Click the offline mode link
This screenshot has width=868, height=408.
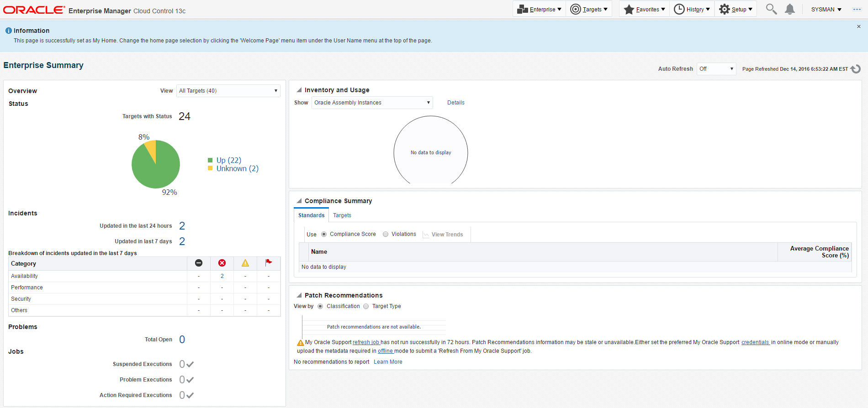pyautogui.click(x=385, y=351)
